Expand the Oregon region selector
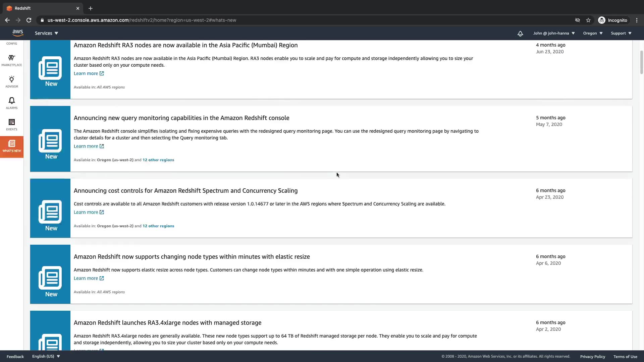The height and width of the screenshot is (362, 644). click(593, 33)
